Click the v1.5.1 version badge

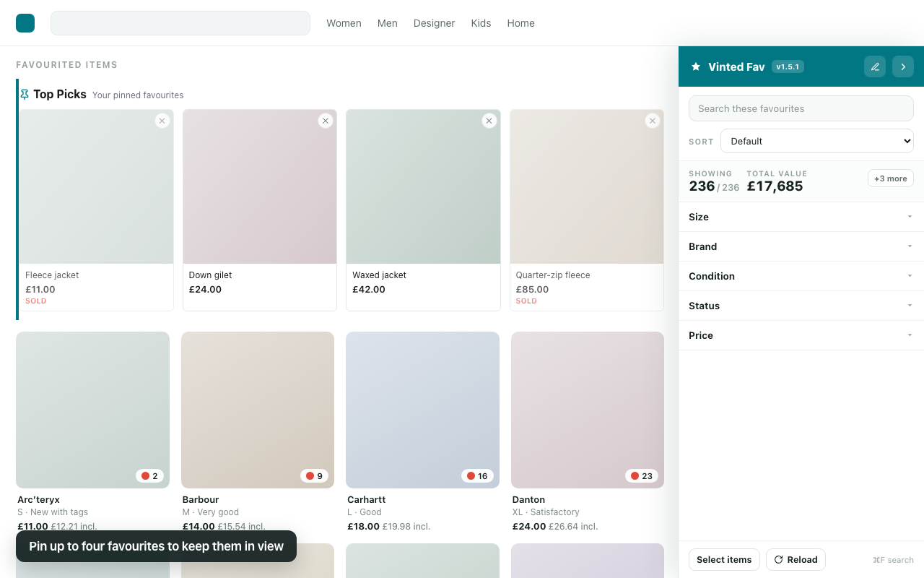pos(788,66)
